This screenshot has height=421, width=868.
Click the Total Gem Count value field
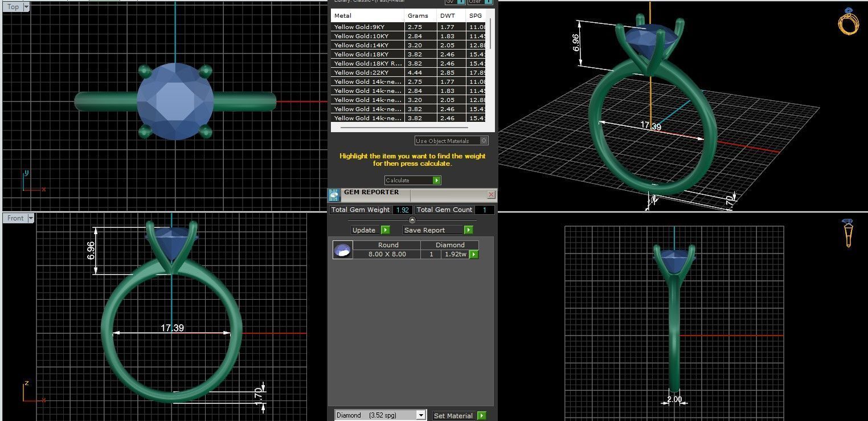485,210
